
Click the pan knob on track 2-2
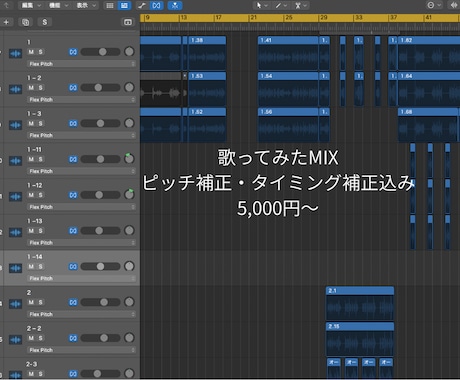point(129,338)
